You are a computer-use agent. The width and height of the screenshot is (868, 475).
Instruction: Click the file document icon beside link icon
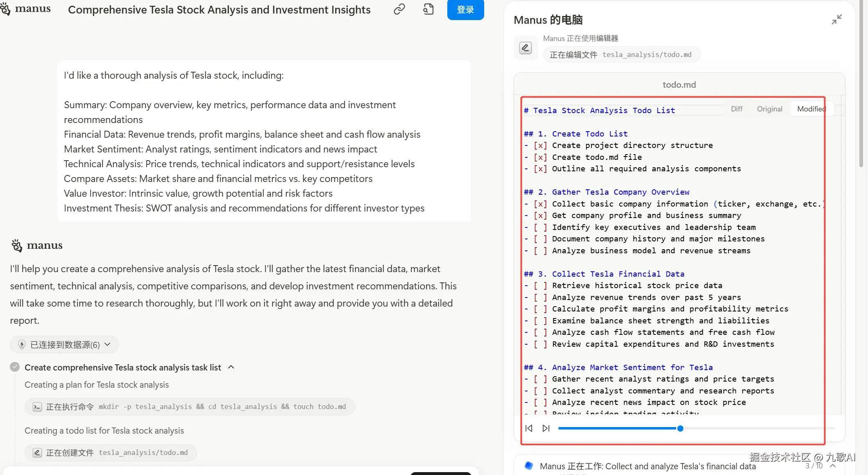point(428,9)
